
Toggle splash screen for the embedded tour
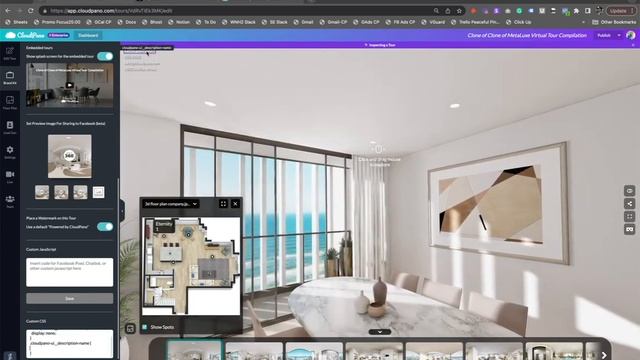pyautogui.click(x=105, y=56)
